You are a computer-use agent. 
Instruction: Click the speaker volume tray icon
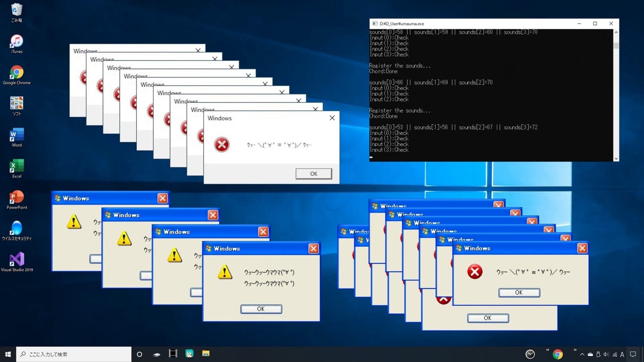tap(606, 354)
